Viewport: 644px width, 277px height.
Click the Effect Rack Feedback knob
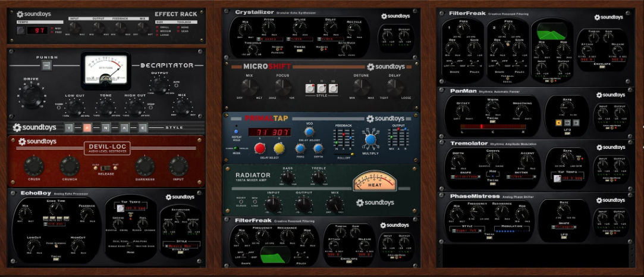tap(120, 27)
